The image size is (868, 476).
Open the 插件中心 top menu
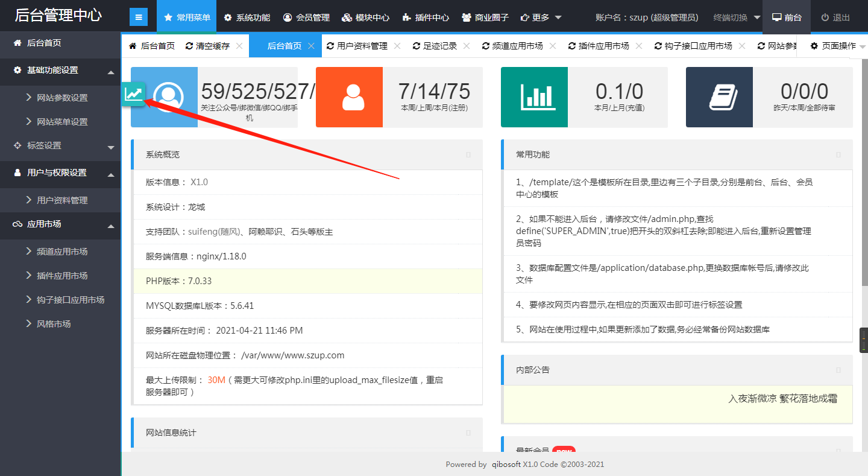pos(426,17)
